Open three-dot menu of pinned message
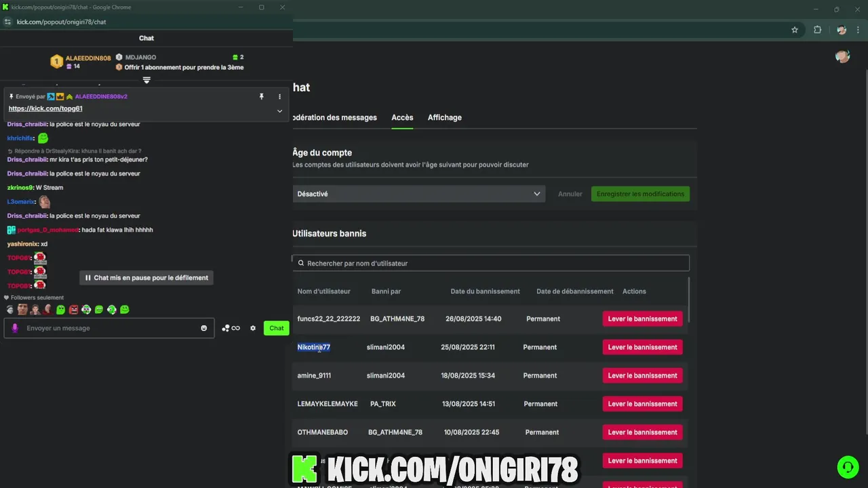868x488 pixels. pyautogui.click(x=279, y=96)
